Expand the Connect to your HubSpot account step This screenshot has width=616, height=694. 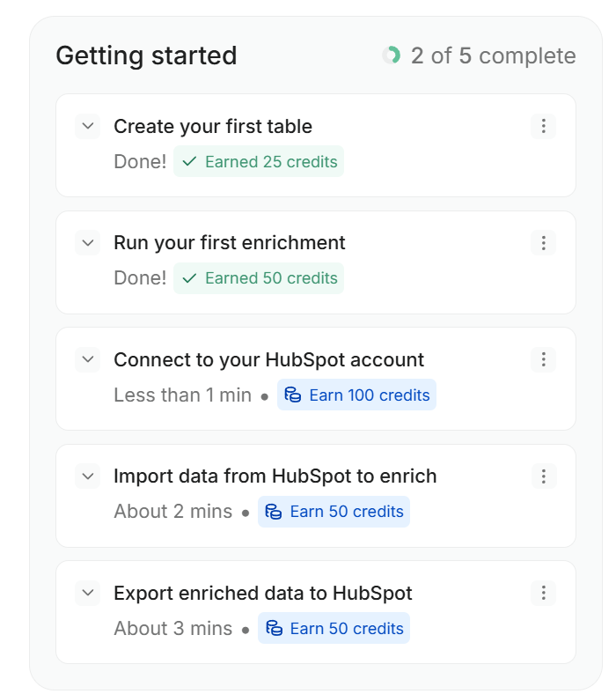87,359
